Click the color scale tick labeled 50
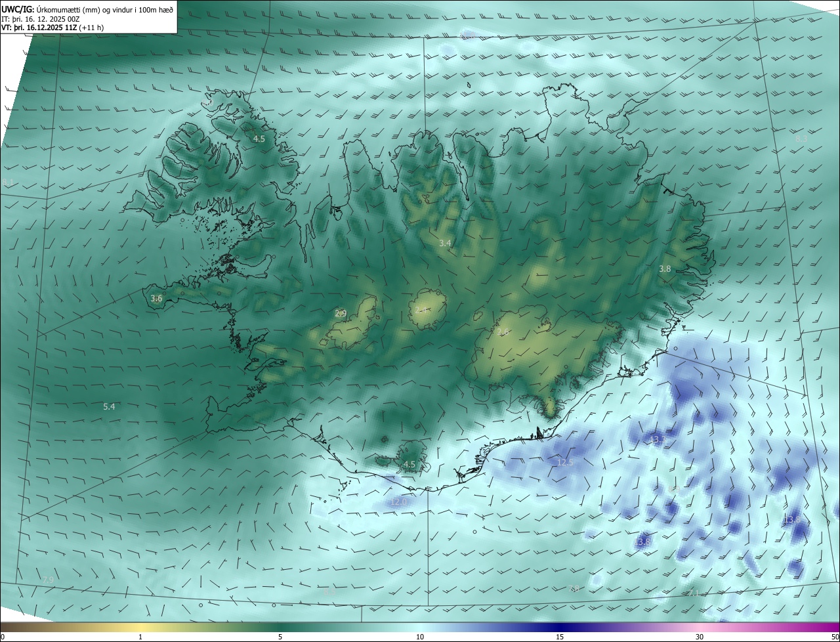Image resolution: width=840 pixels, height=642 pixels. [835, 637]
